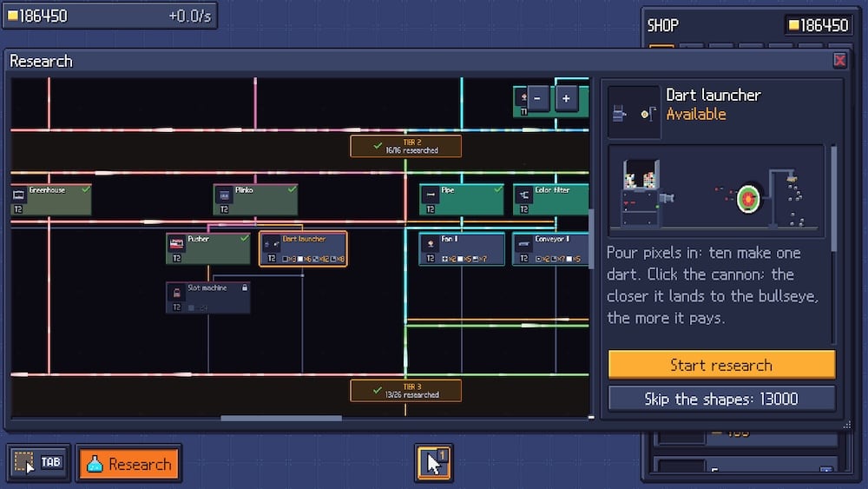Click the TIER 2 16/16 researched banner
The width and height of the screenshot is (868, 489).
point(405,146)
